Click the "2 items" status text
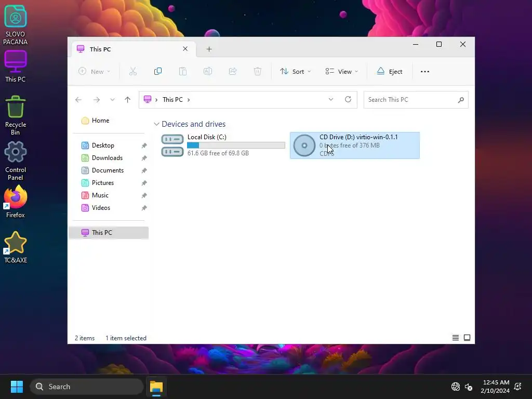This screenshot has width=532, height=399. pyautogui.click(x=85, y=338)
